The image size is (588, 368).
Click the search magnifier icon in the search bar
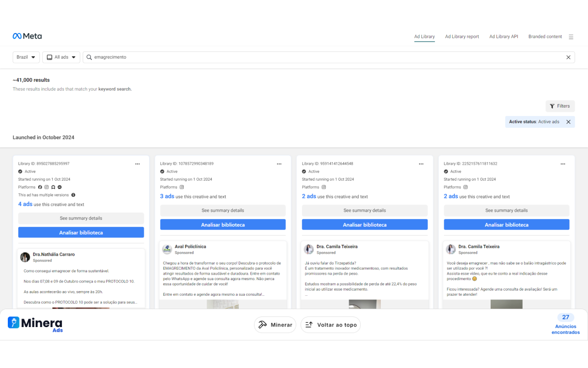pos(89,57)
